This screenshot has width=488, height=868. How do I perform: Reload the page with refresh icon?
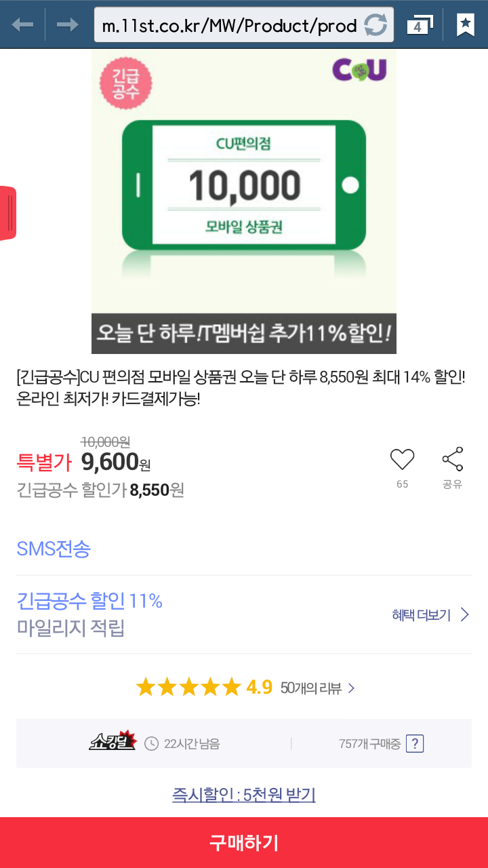(x=375, y=26)
